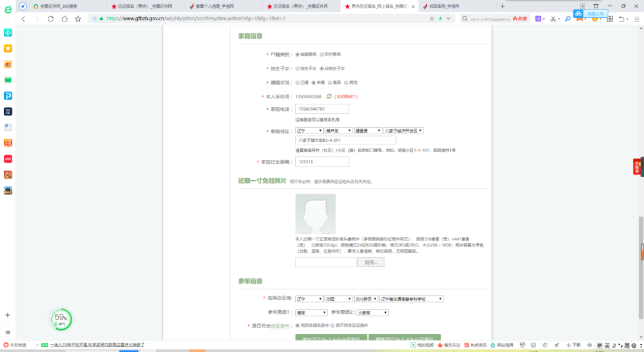Click green refresh icon beside phone number

point(329,96)
